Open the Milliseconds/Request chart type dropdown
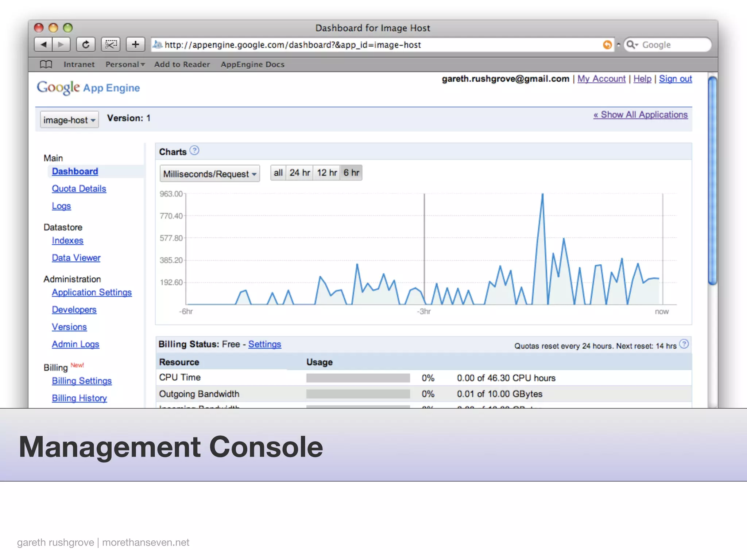This screenshot has height=560, width=747. [x=210, y=174]
